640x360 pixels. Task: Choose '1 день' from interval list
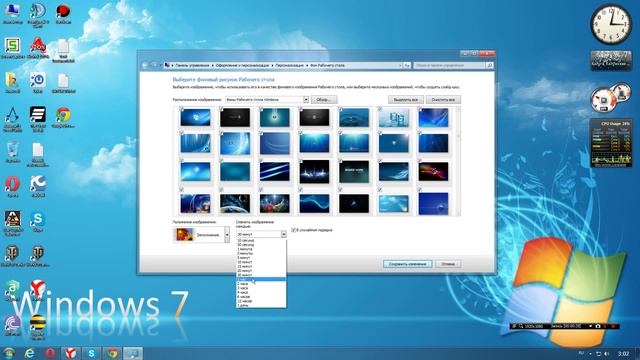[x=261, y=305]
